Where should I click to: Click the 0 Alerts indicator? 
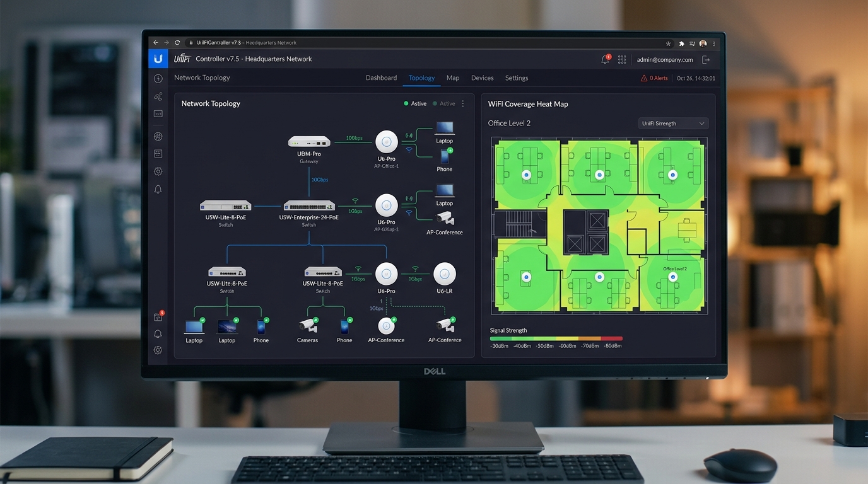click(654, 78)
